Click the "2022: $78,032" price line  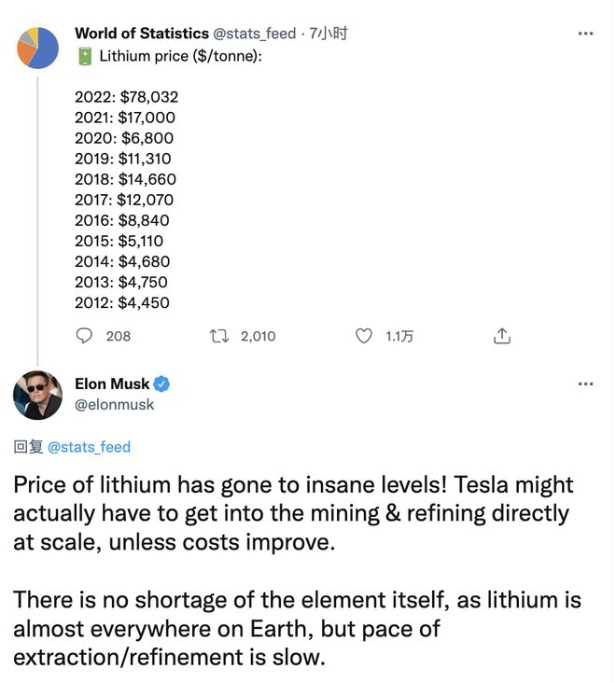[x=126, y=97]
